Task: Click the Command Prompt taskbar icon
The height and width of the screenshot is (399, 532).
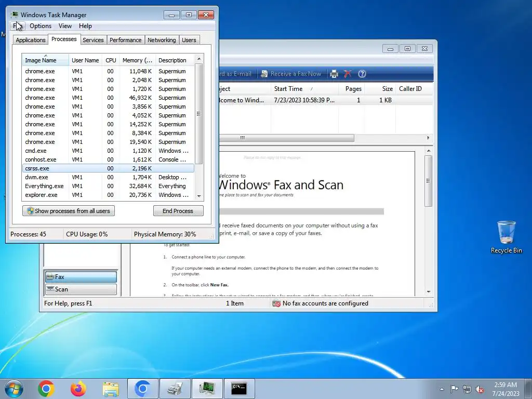Action: click(240, 389)
